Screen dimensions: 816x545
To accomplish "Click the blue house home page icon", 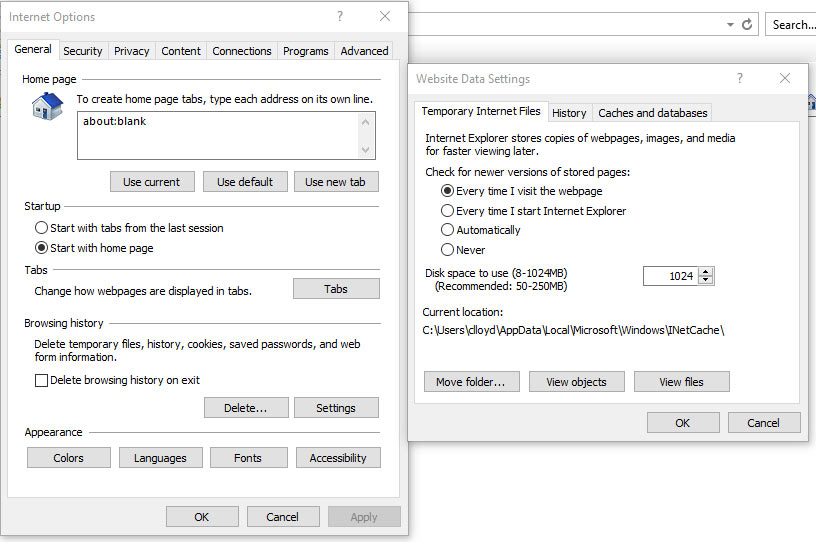I will pos(47,106).
